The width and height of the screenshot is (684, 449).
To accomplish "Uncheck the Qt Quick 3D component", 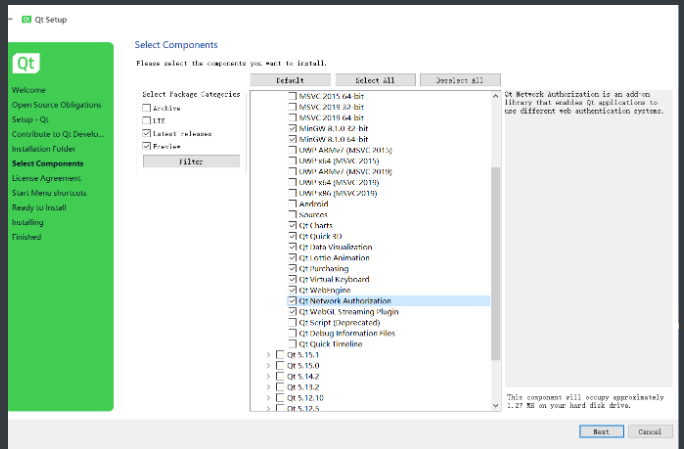I will (x=293, y=236).
